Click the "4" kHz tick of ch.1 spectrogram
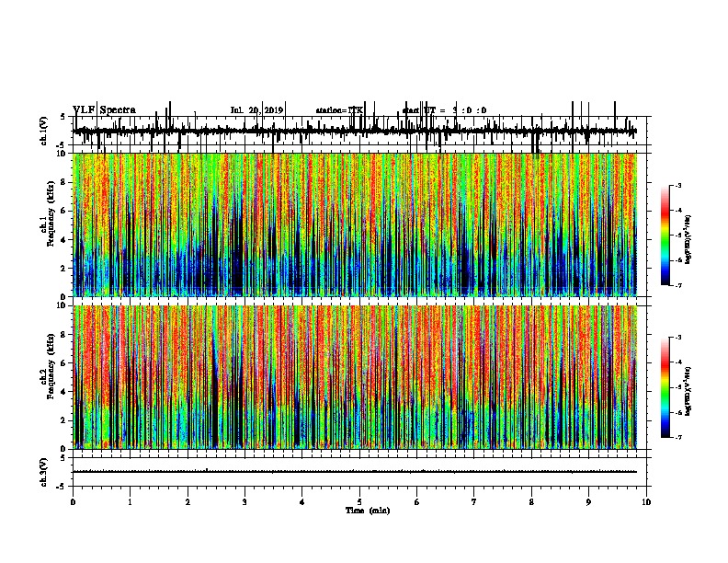This screenshot has height=563, width=728. pos(63,240)
